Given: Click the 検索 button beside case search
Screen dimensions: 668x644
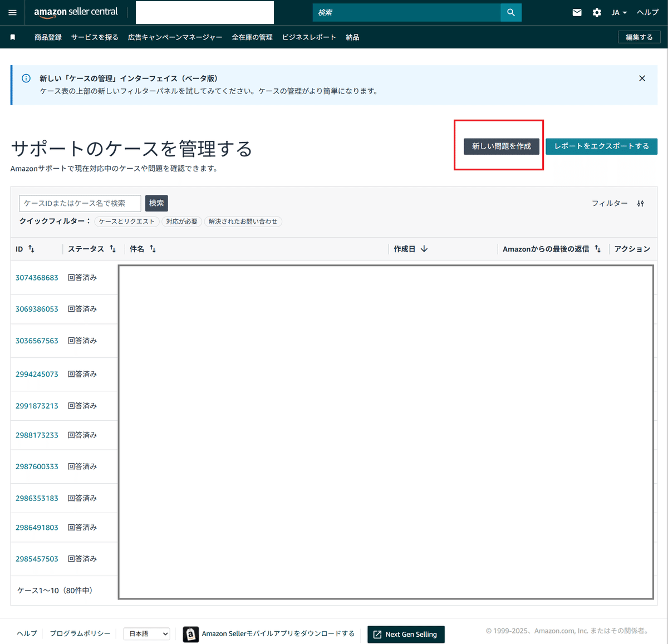Looking at the screenshot, I should 156,203.
